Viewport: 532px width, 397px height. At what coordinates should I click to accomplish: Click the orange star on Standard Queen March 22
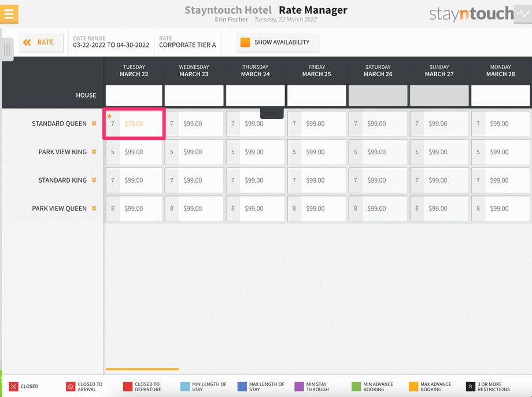109,116
